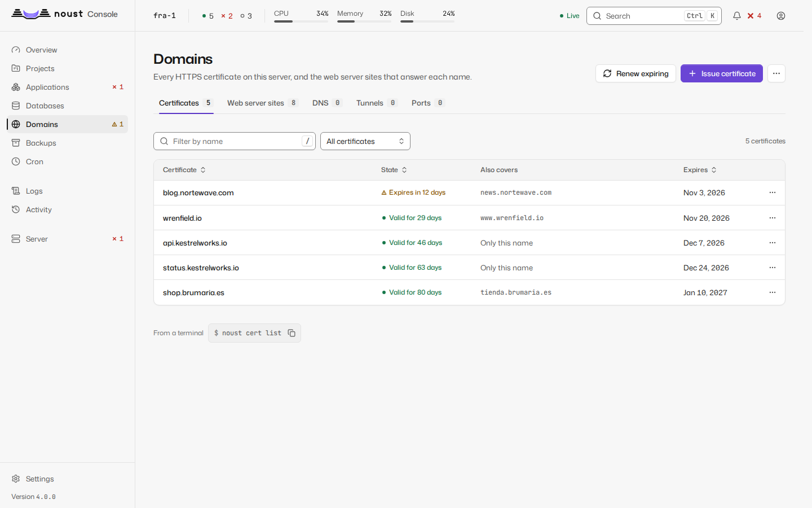The image size is (812, 508).
Task: Open the All certificates filter dropdown
Action: coord(365,141)
